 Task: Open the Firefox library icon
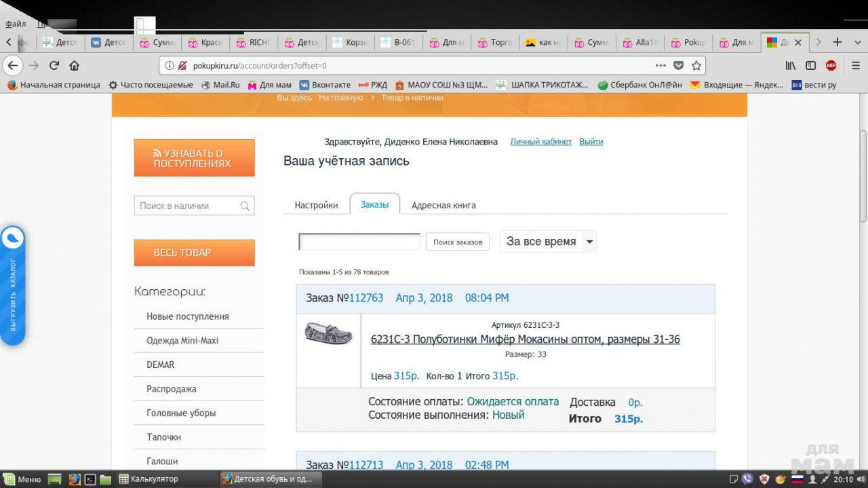(791, 66)
